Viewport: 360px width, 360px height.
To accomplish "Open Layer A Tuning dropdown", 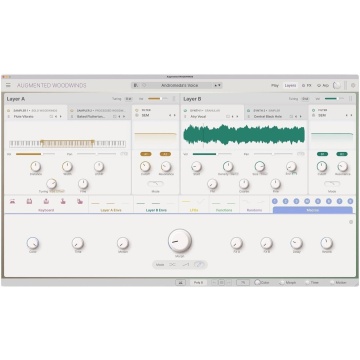I will (x=128, y=99).
